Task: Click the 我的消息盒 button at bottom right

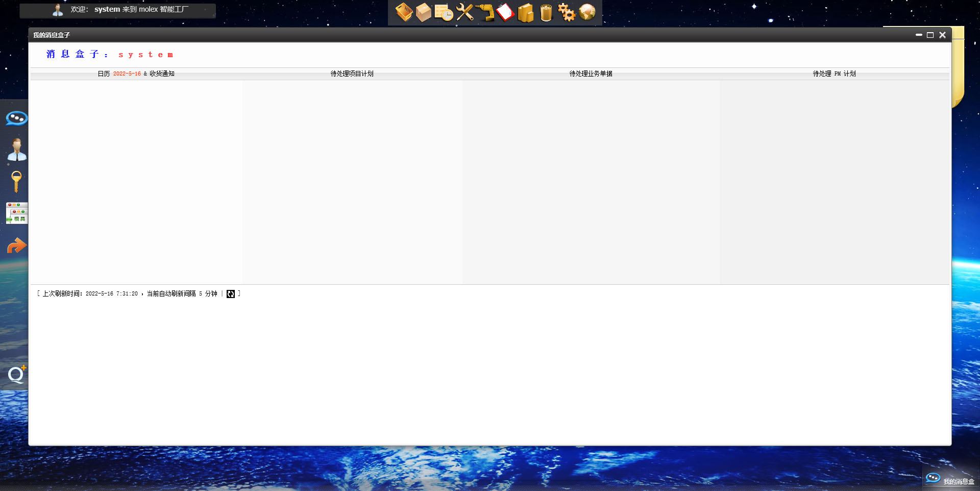Action: pos(950,480)
